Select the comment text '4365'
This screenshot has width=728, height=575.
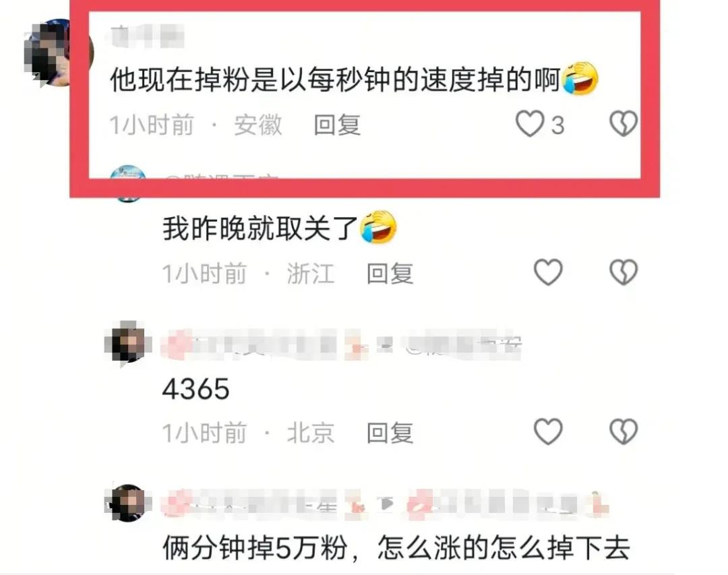coord(196,389)
